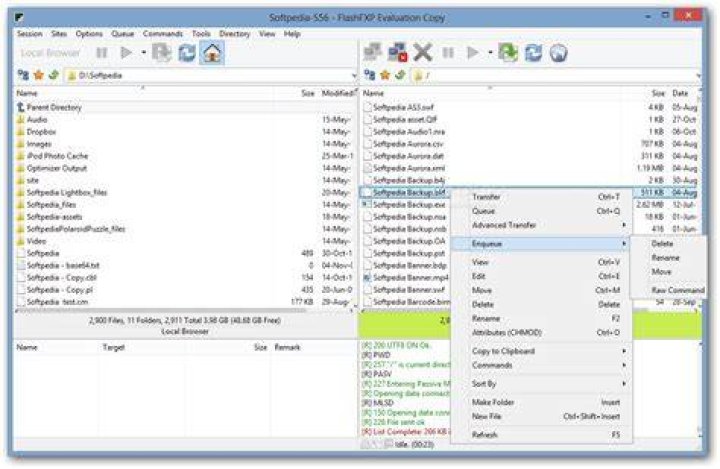The image size is (720, 469).
Task: Click the disconnect icon with the red mark
Action: click(398, 52)
